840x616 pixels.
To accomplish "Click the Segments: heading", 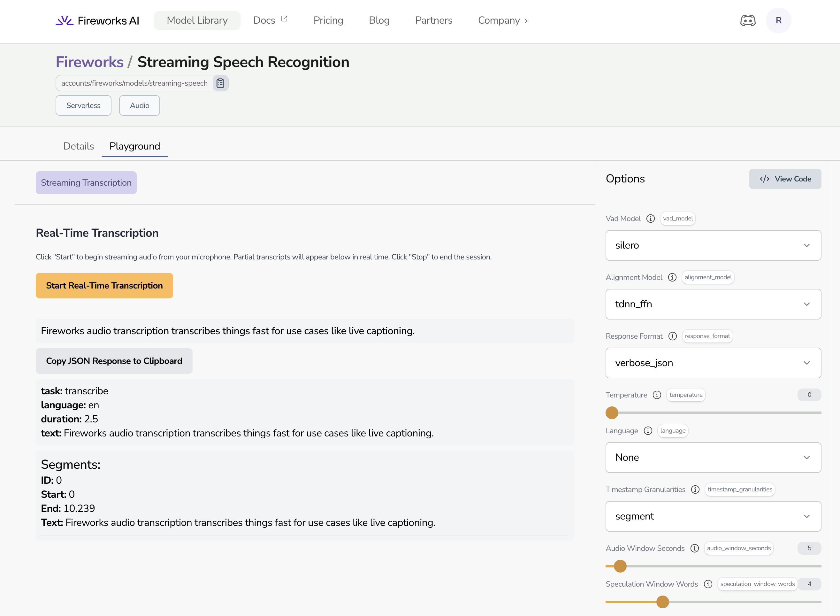I will pos(71,465).
